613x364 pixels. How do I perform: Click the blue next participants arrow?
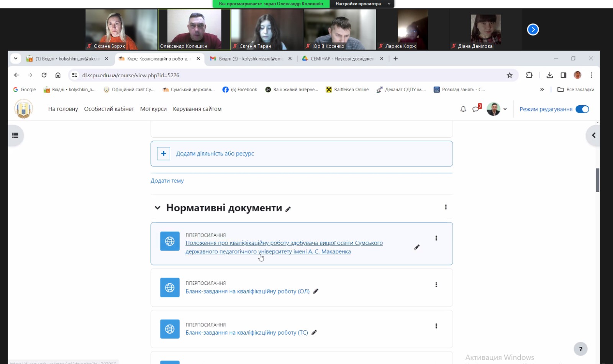coord(533,29)
